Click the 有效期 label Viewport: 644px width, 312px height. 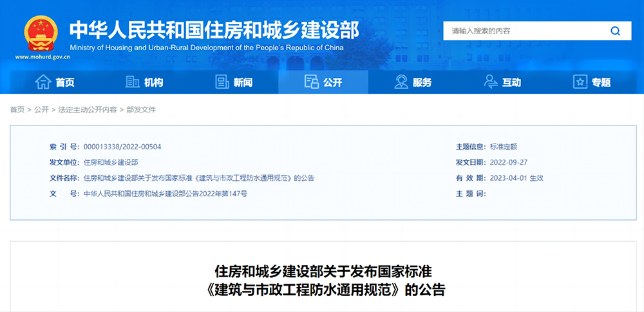click(x=471, y=178)
